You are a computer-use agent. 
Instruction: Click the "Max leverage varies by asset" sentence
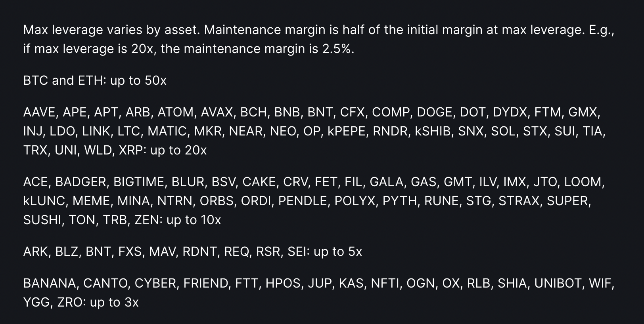click(x=111, y=30)
